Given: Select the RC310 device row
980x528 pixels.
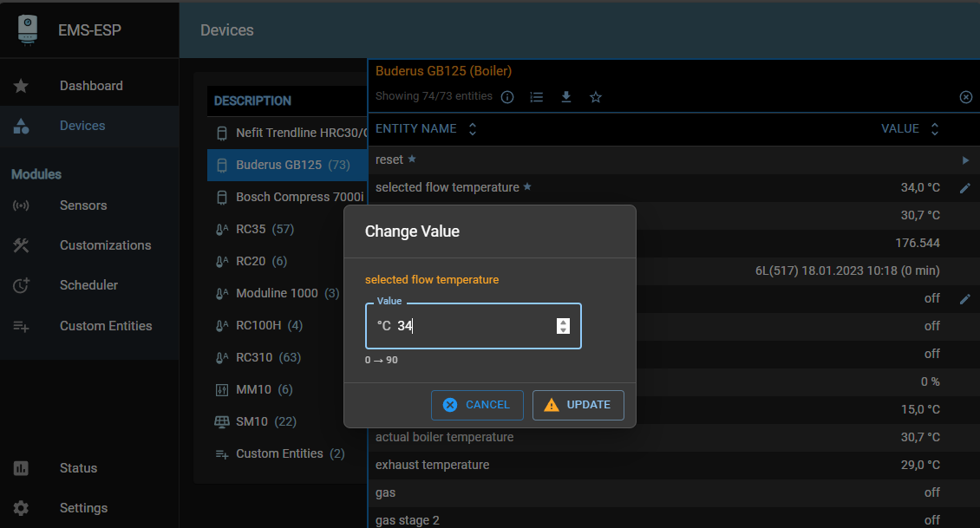Looking at the screenshot, I should tap(268, 357).
